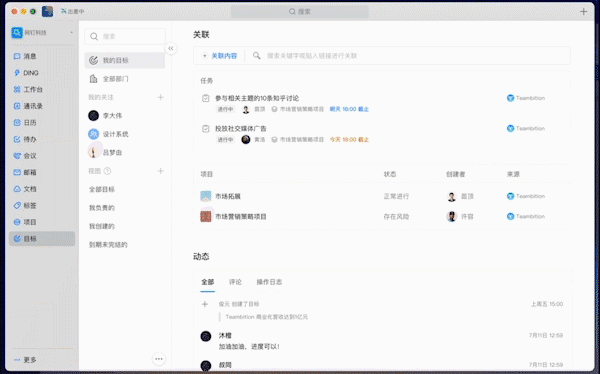Open 消息 in the left sidebar
600x374 pixels.
click(42, 56)
